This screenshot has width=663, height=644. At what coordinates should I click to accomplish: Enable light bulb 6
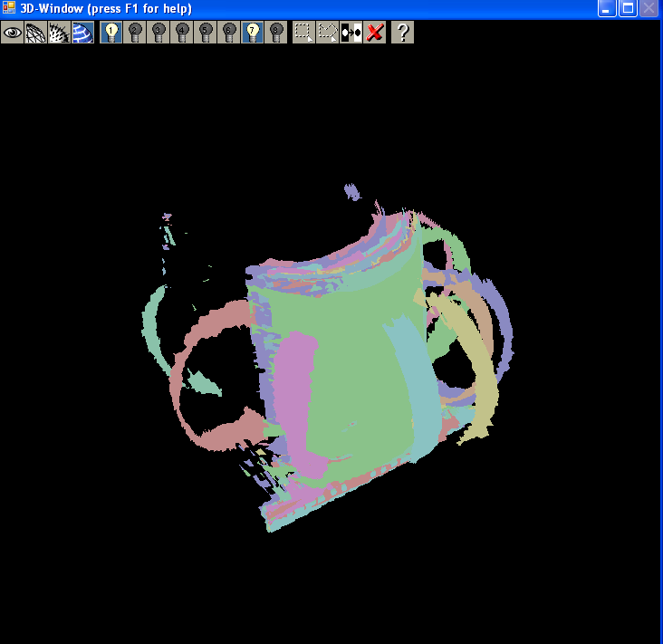pyautogui.click(x=229, y=32)
